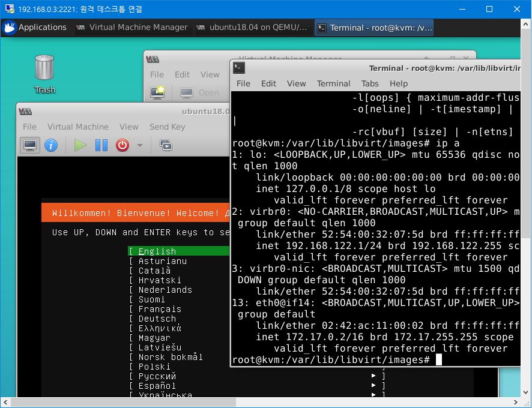Open virtual hardware details info icon
This screenshot has height=408, width=532.
[x=51, y=145]
